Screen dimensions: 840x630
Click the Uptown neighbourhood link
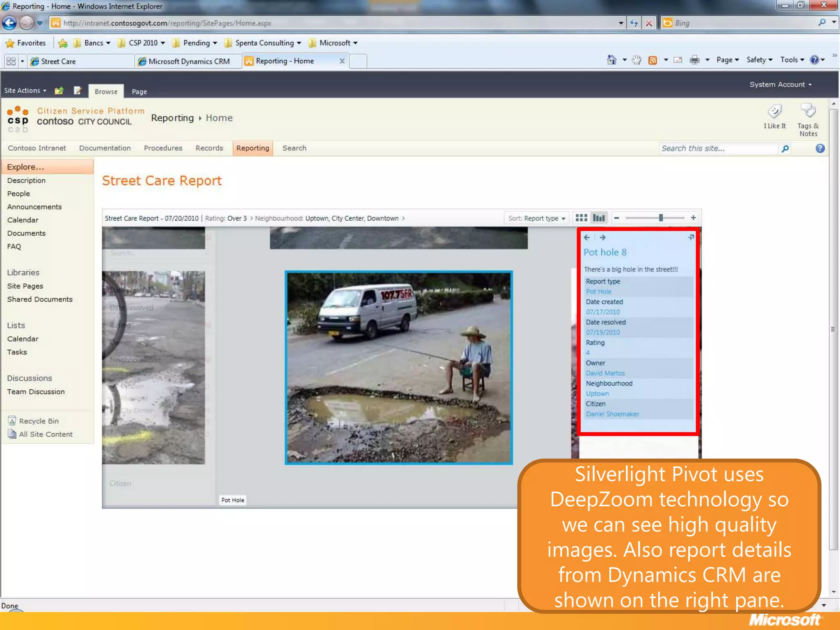[x=597, y=394]
